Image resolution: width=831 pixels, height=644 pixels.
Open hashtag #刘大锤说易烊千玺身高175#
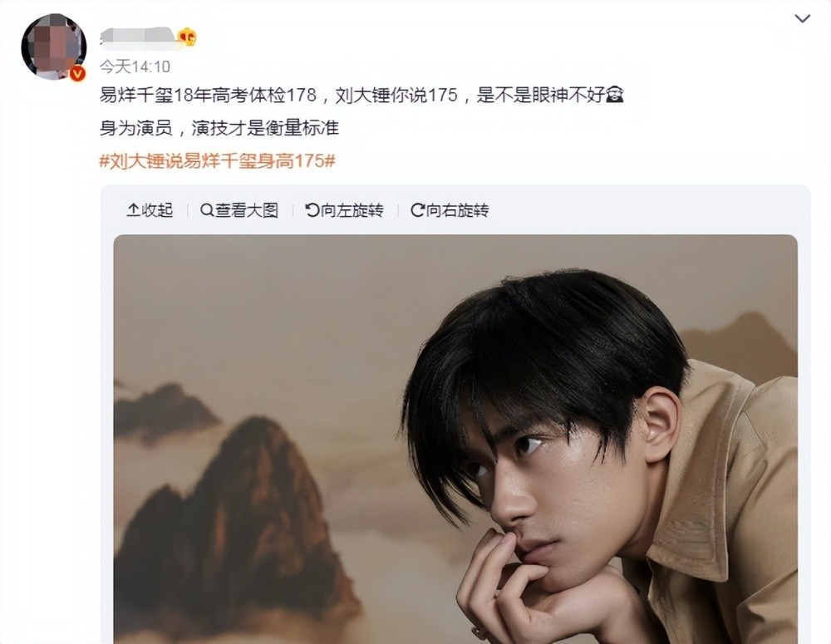click(217, 160)
